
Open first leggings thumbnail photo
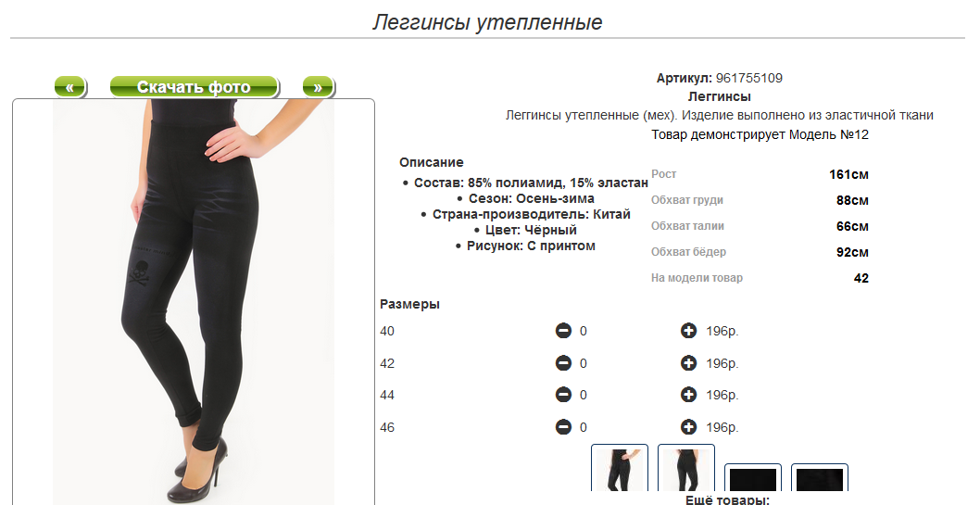tap(620, 468)
